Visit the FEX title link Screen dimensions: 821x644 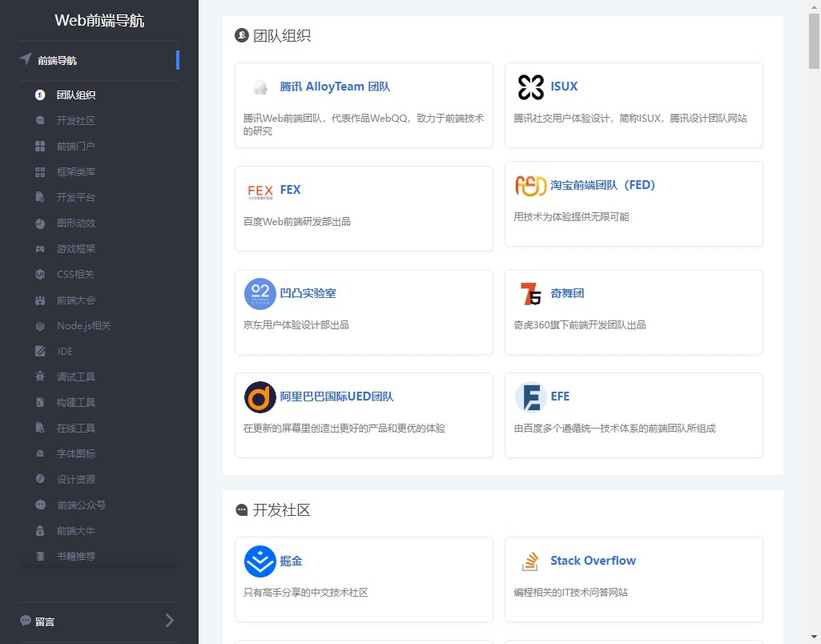[290, 190]
